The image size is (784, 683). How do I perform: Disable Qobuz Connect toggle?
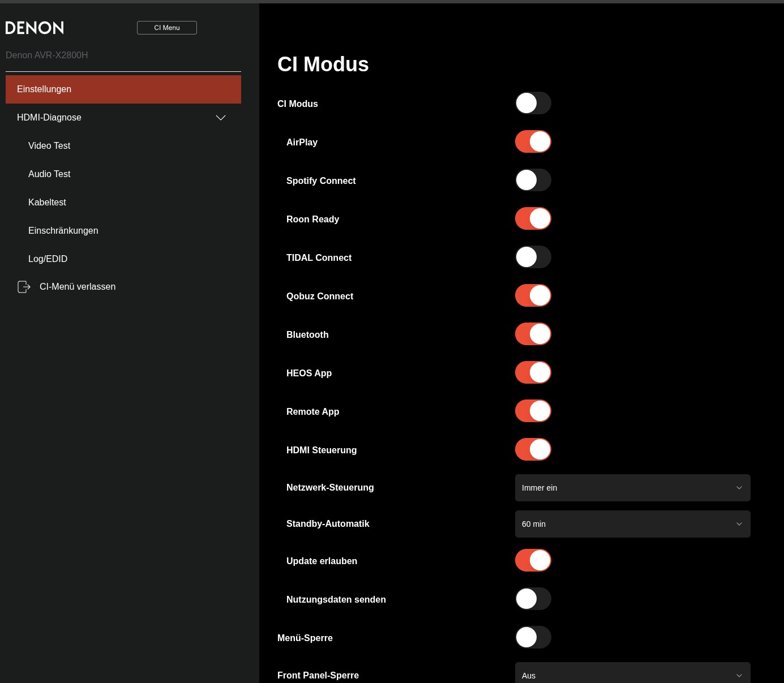pos(533,295)
